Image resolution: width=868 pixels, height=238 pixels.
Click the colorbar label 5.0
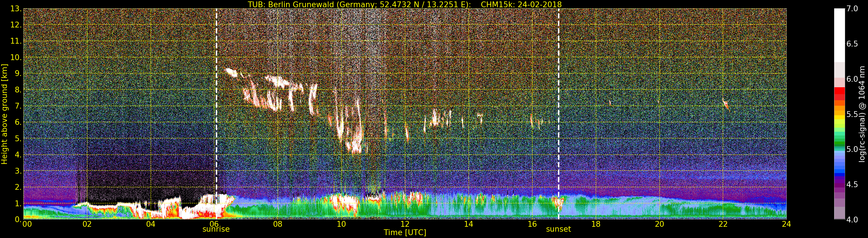(852, 149)
